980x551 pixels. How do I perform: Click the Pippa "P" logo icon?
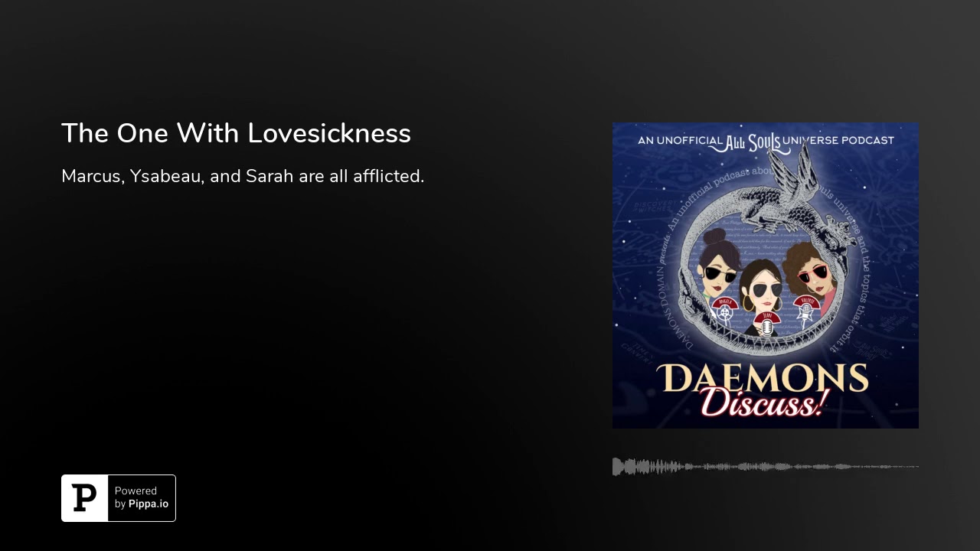[84, 498]
